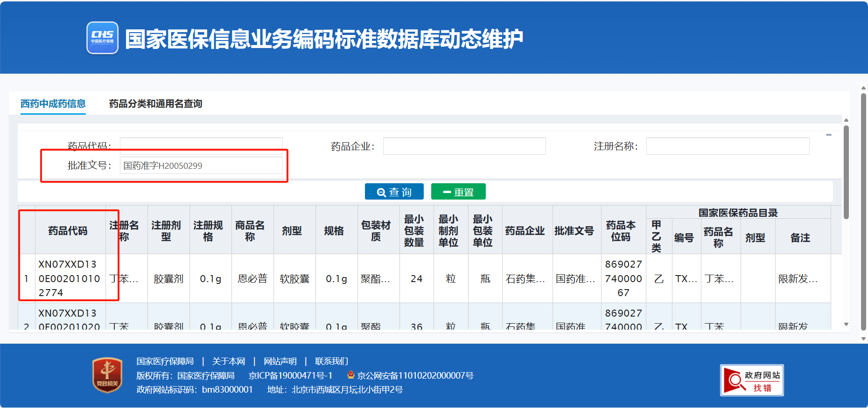Click the 批准文号 input field
This screenshot has height=408, width=868.
point(201,166)
